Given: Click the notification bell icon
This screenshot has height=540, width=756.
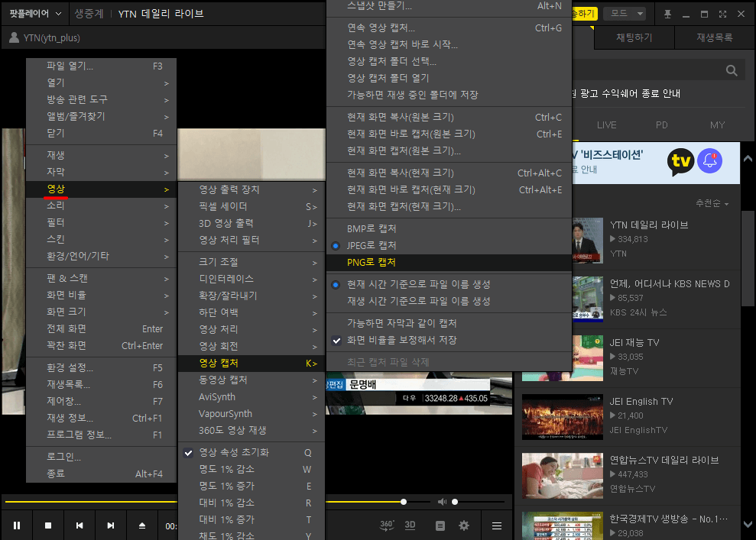Looking at the screenshot, I should click(x=709, y=161).
